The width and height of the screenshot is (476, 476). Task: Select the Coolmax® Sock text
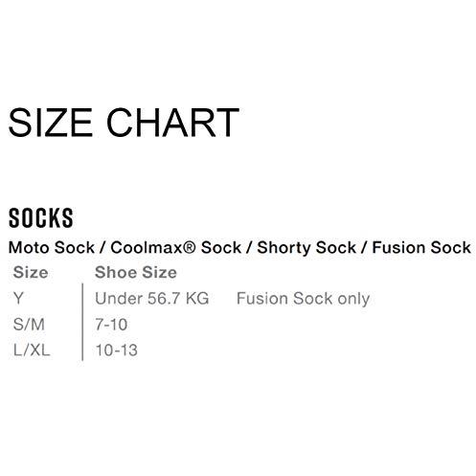176,247
